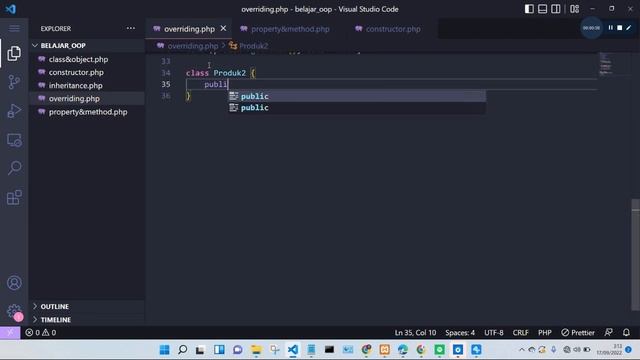Open the Remote Explorer view
The height and width of the screenshot is (360, 640).
14,140
